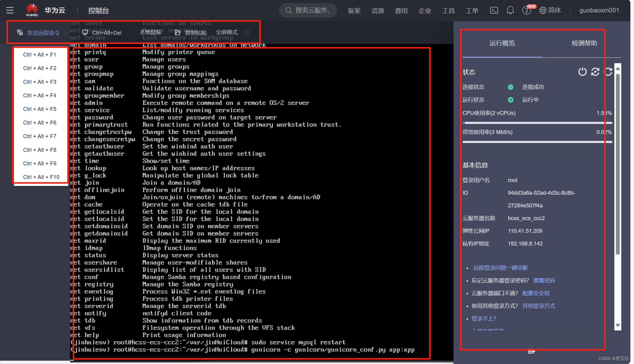
Task: Shut down server with power icon
Action: (582, 72)
